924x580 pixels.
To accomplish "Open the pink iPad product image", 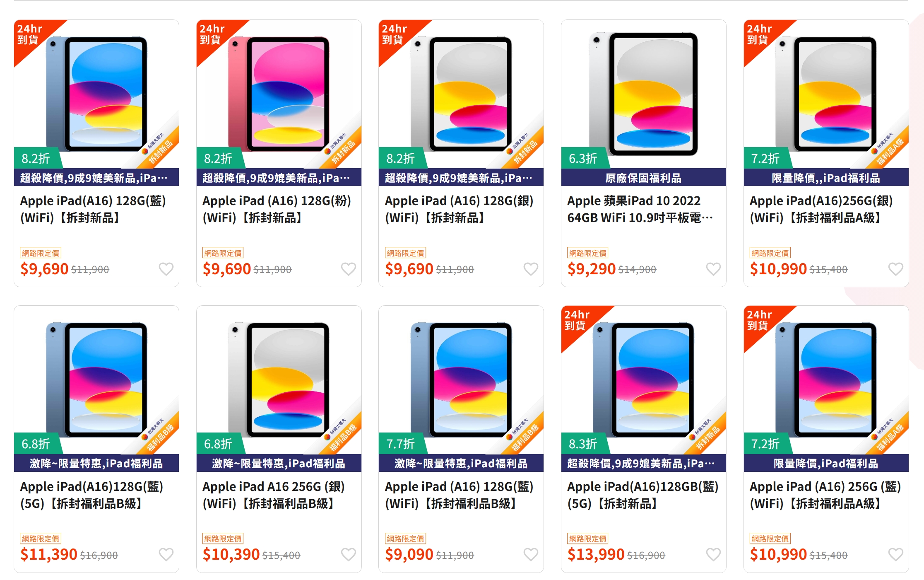I will tap(279, 94).
